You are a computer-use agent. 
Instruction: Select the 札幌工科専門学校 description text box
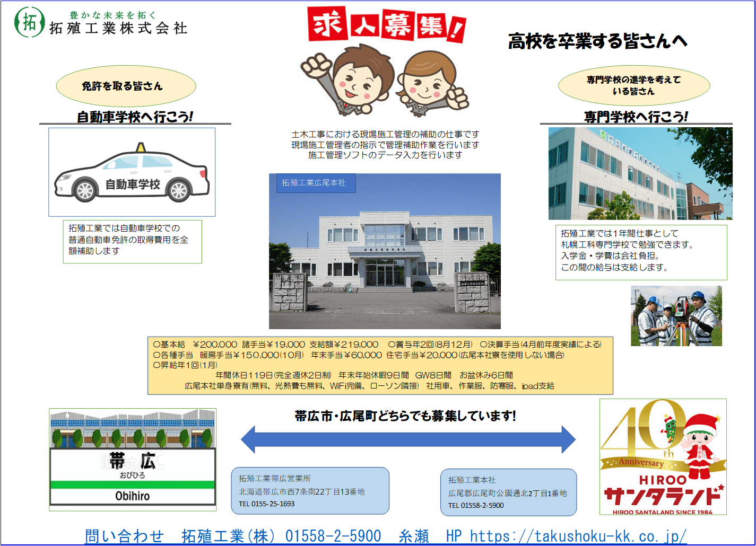point(641,252)
